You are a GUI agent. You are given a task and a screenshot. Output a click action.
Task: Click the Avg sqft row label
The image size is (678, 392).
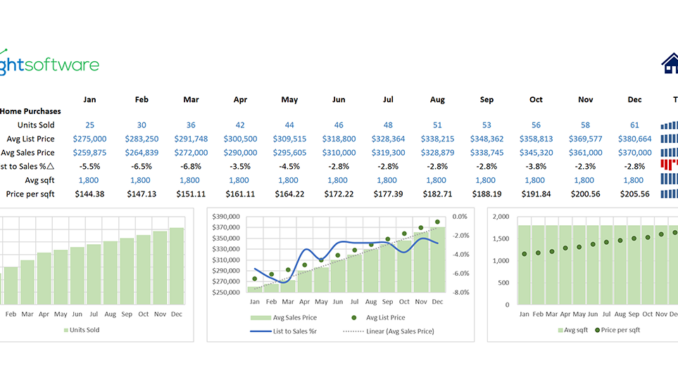pos(39,180)
